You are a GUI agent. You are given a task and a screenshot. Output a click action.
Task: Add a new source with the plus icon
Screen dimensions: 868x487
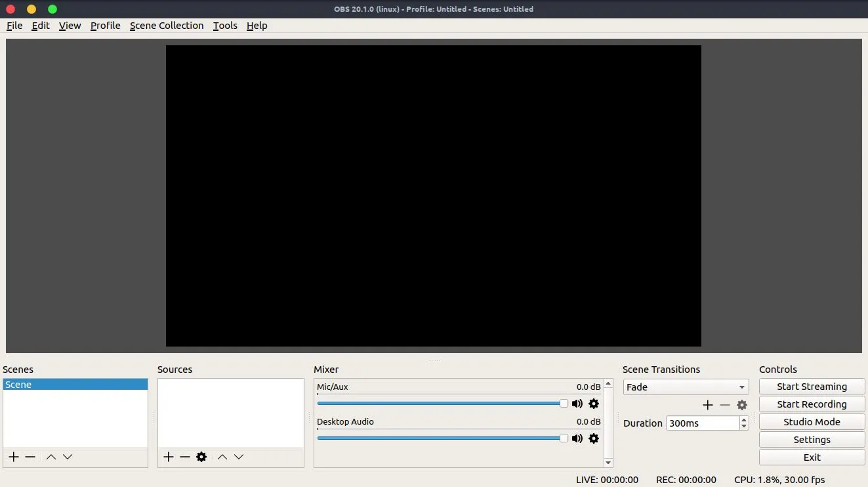pos(168,457)
